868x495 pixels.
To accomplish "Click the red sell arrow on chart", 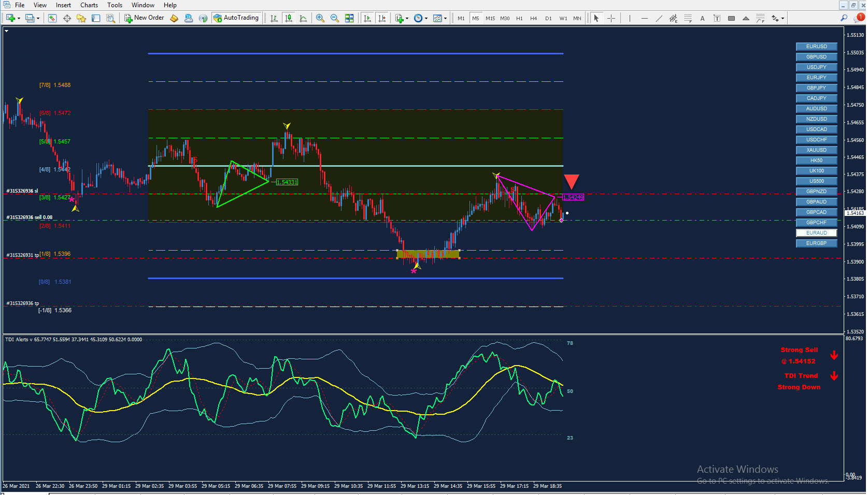I will point(571,181).
